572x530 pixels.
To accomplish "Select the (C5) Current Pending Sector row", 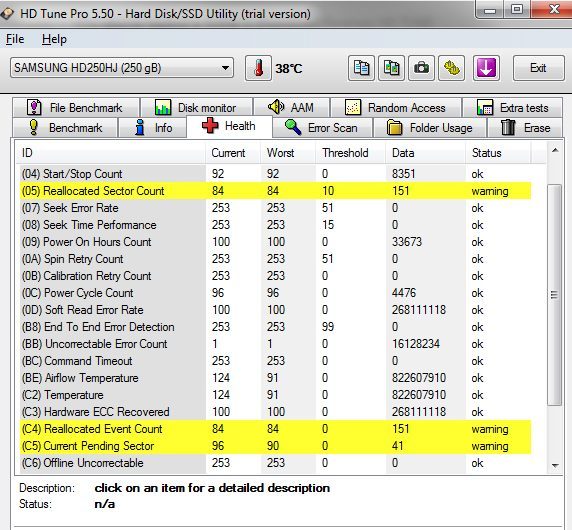I will coord(276,446).
